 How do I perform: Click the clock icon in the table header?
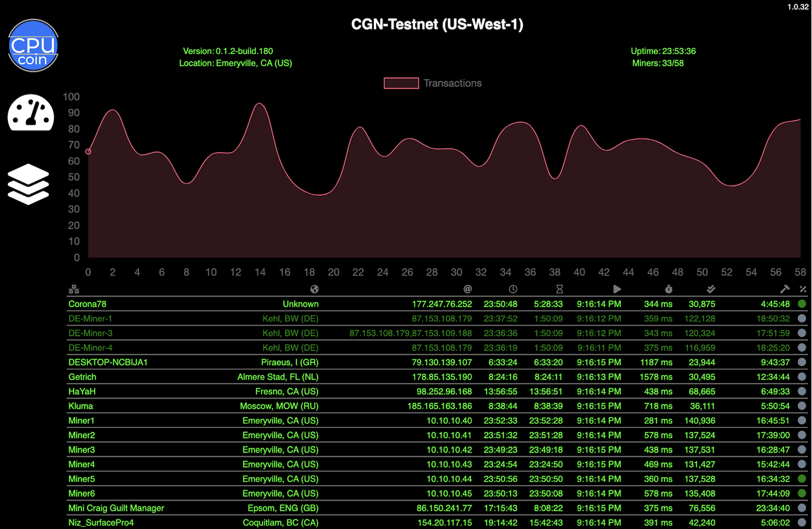(512, 289)
